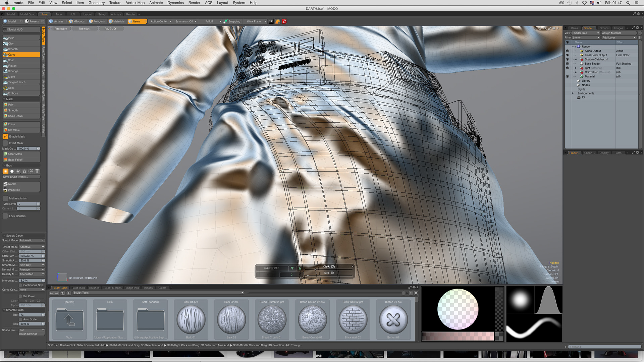Click Save Brush Preset button
Viewport: 644px width, 362px height.
point(21,177)
